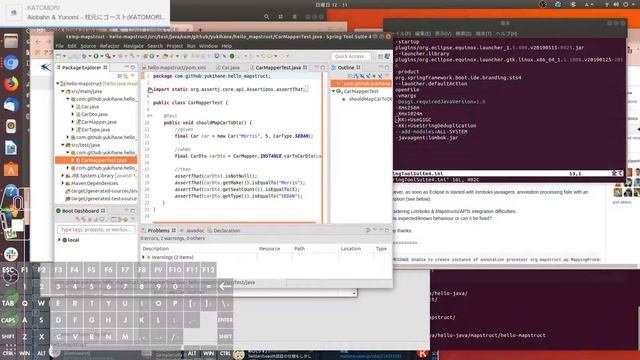Open Ubuntu Software from the dock
This screenshot has width=640, height=360.
[x=11, y=169]
